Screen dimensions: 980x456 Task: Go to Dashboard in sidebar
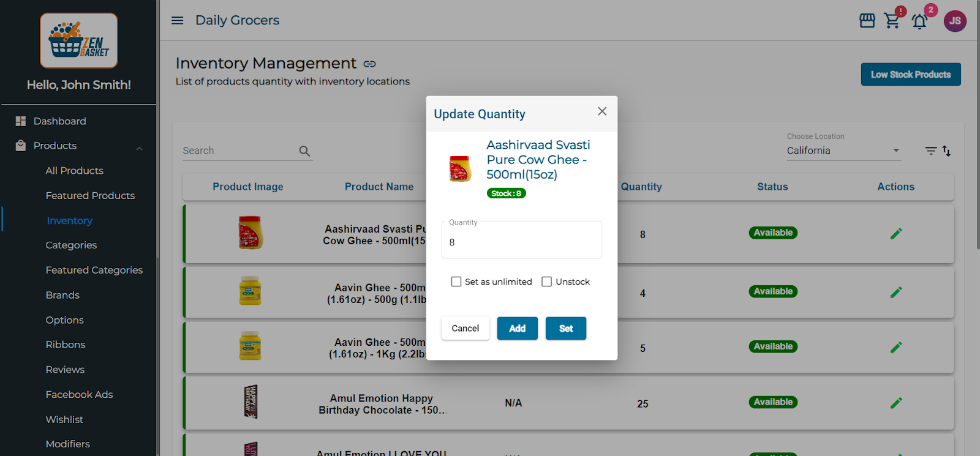click(59, 121)
